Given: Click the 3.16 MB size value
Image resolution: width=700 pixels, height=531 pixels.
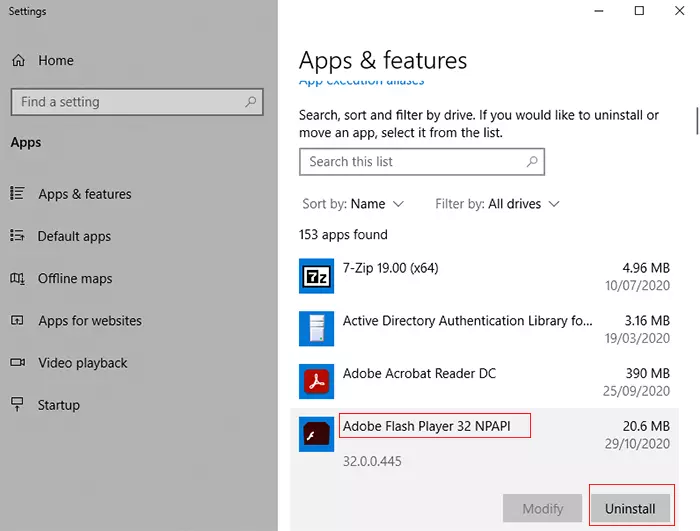Looking at the screenshot, I should [647, 321].
